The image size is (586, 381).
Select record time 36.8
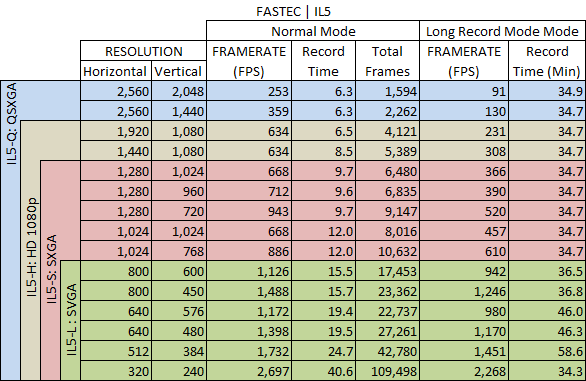pos(547,291)
